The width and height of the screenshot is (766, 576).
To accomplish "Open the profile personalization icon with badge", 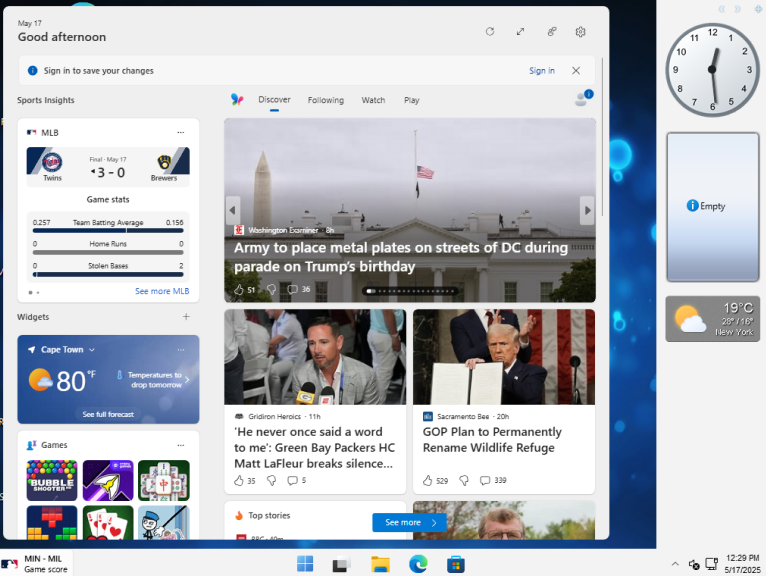I will click(x=583, y=98).
